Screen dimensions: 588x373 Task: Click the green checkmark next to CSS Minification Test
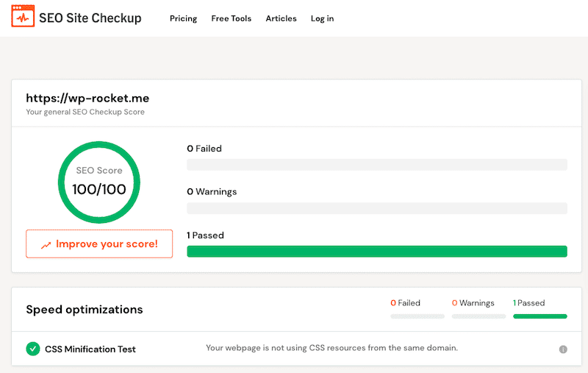[33, 349]
